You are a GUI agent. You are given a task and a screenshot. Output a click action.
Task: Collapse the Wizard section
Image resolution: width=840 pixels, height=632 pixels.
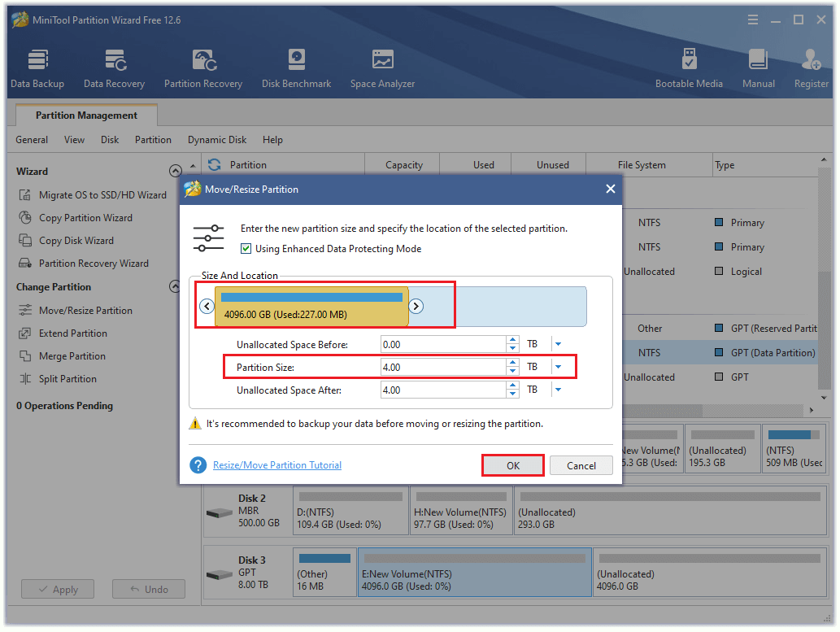[x=175, y=171]
